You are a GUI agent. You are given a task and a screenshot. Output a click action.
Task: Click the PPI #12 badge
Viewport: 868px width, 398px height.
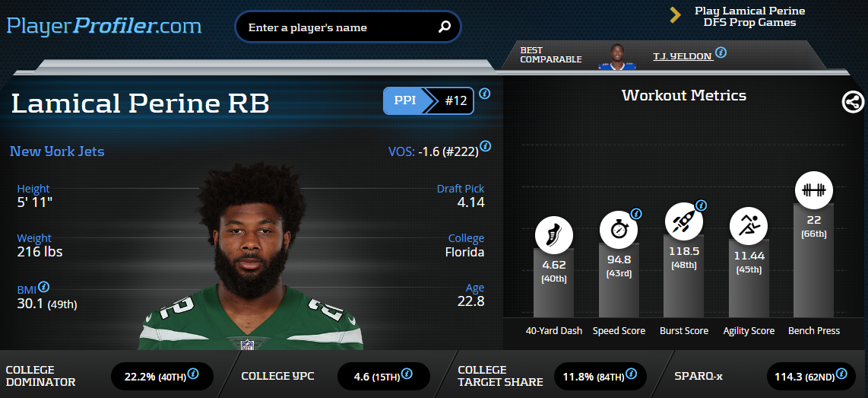[x=429, y=101]
